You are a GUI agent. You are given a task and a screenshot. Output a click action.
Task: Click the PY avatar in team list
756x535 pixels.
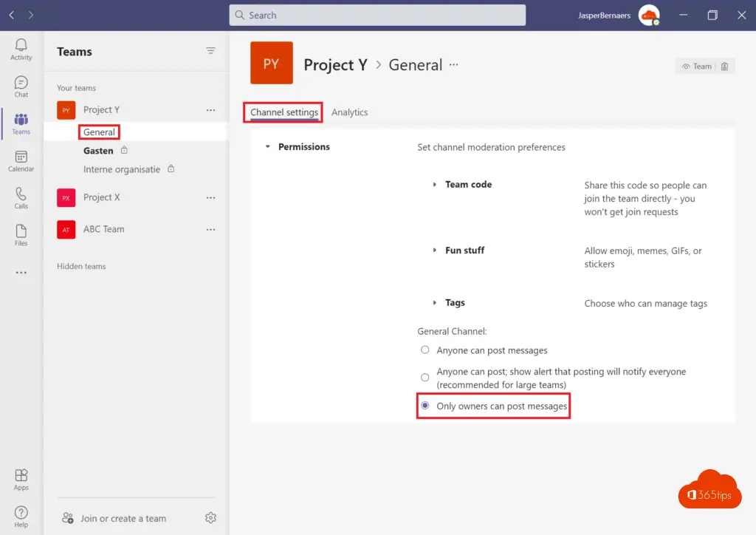[66, 110]
